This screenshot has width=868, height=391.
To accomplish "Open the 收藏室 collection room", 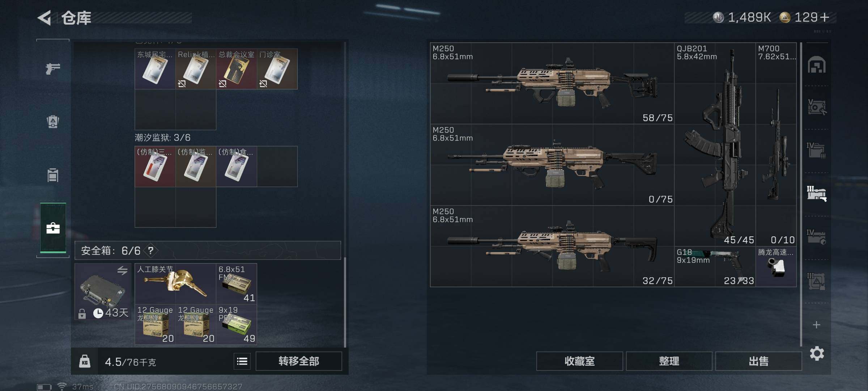I will click(x=579, y=361).
